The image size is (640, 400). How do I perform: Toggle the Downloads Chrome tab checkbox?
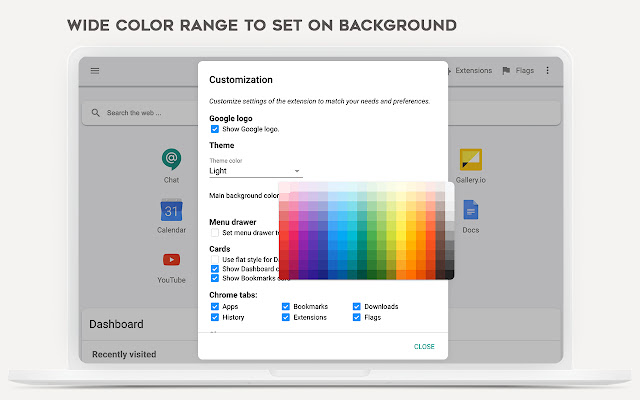point(357,306)
